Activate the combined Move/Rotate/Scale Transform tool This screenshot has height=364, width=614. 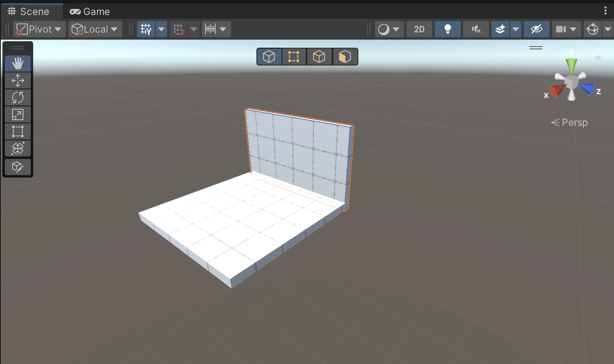[x=18, y=148]
